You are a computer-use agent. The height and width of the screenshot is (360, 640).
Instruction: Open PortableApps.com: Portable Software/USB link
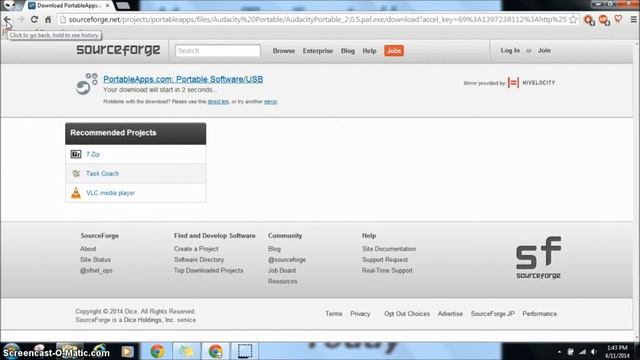click(183, 79)
